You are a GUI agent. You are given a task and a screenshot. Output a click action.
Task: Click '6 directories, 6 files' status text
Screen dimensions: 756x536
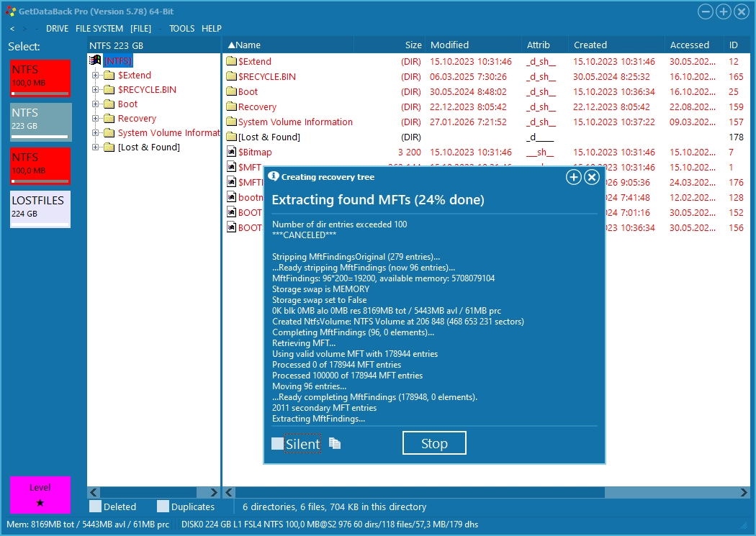(x=334, y=507)
